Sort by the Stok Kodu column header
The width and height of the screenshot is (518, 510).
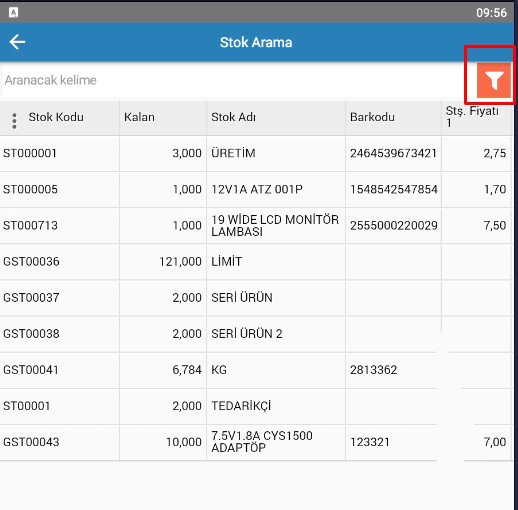(56, 117)
